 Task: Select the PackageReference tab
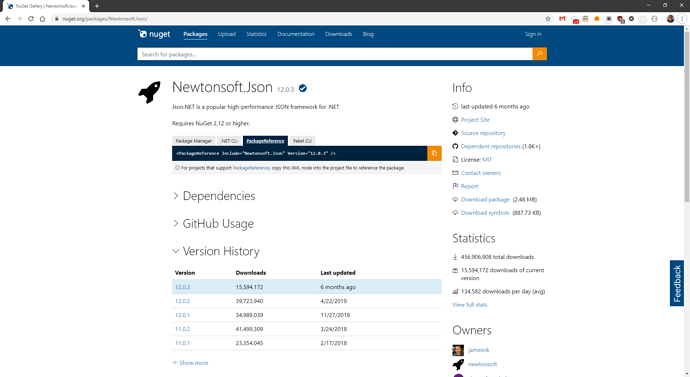pyautogui.click(x=265, y=141)
